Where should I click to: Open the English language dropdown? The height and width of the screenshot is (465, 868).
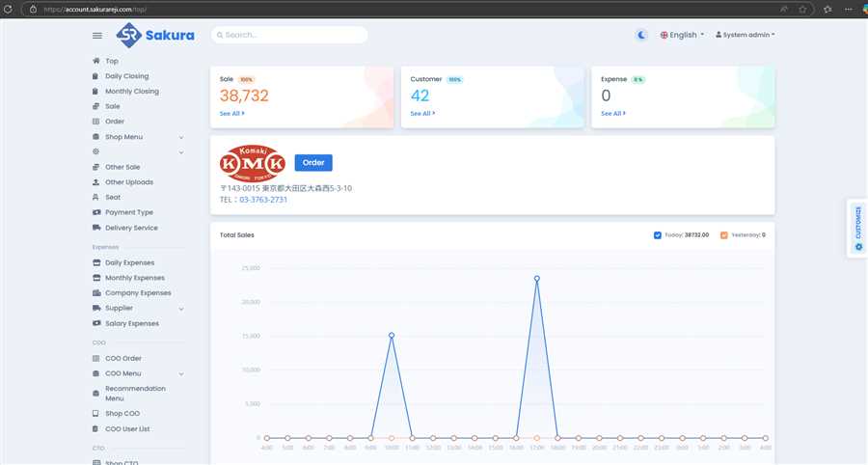pyautogui.click(x=682, y=35)
